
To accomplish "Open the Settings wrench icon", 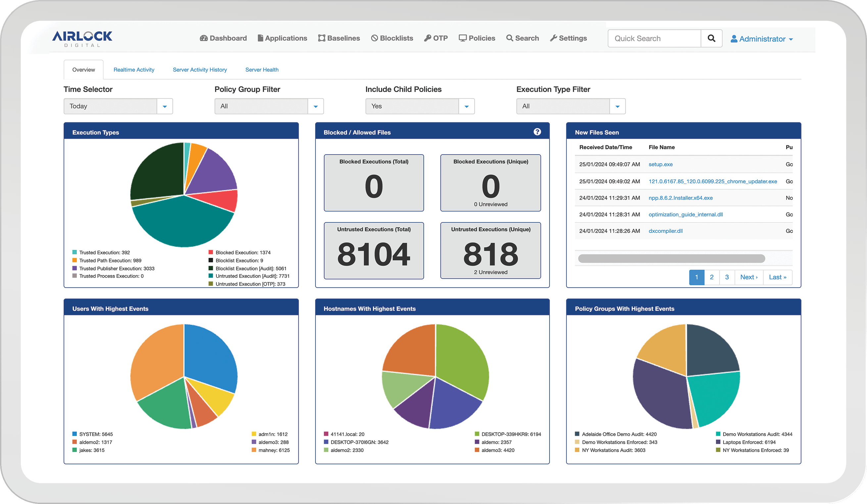I will point(553,38).
